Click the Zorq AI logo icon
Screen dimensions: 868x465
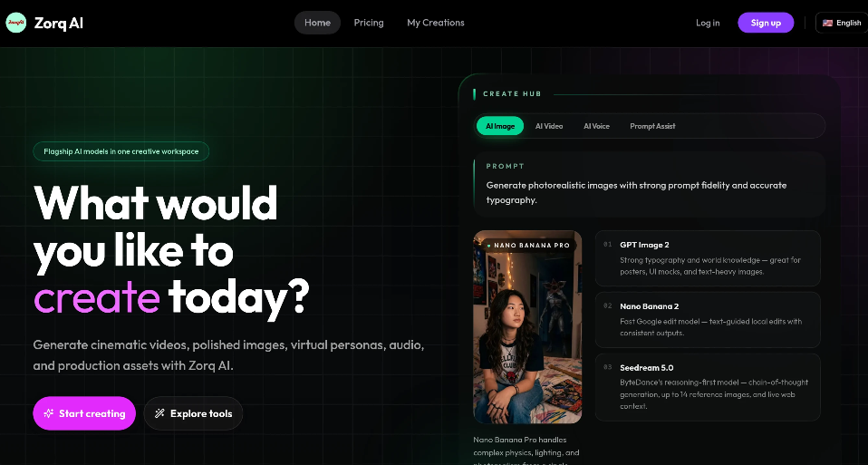[16, 23]
